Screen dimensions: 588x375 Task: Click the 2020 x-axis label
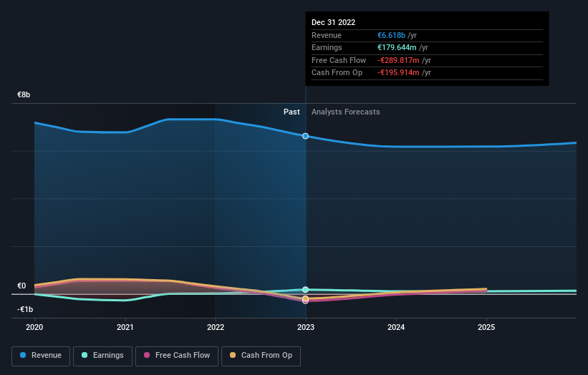[x=34, y=328]
